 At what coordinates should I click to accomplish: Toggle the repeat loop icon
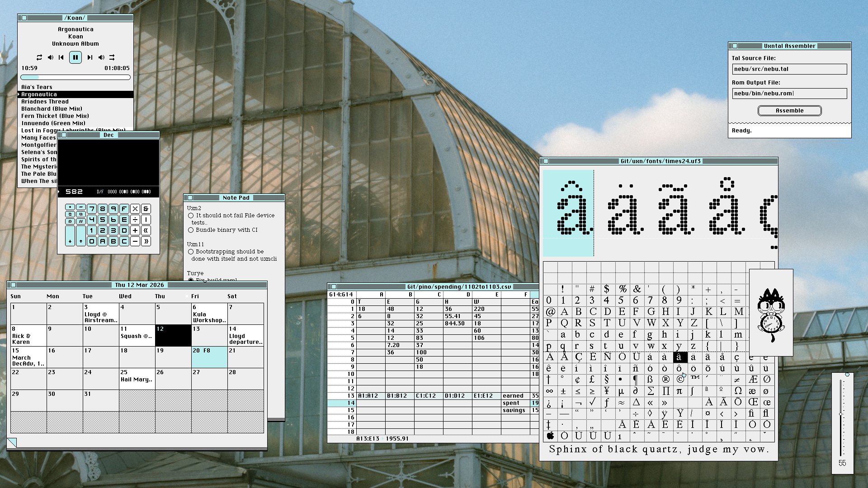coord(39,57)
